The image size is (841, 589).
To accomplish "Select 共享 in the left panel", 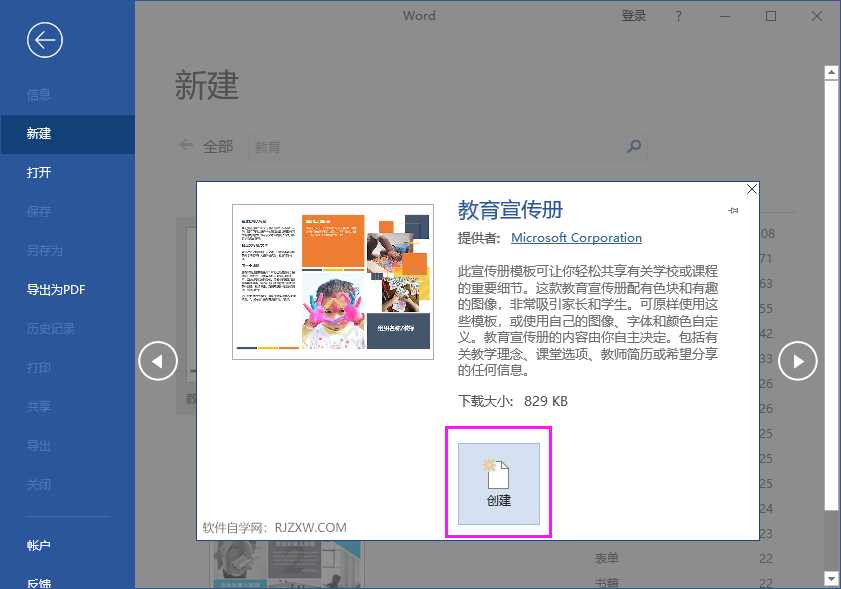I will 40,406.
